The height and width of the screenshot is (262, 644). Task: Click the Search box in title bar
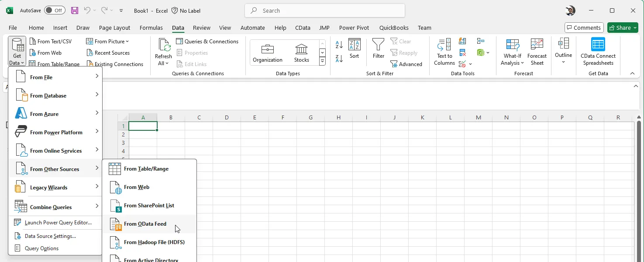(x=325, y=10)
